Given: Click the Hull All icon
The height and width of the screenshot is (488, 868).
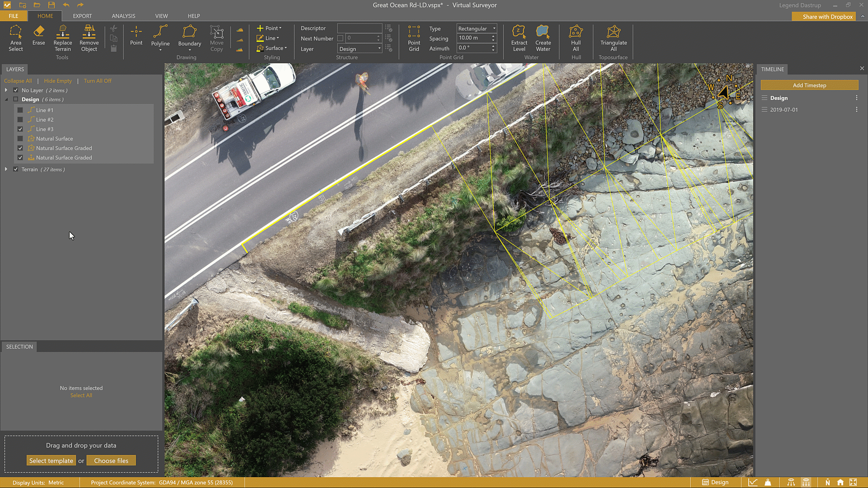Looking at the screenshot, I should 576,38.
